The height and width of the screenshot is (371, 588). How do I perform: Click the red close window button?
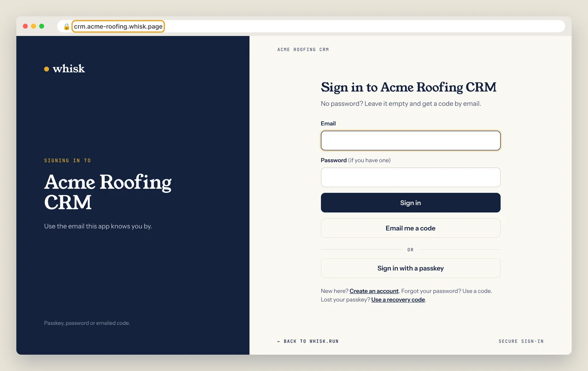click(25, 26)
